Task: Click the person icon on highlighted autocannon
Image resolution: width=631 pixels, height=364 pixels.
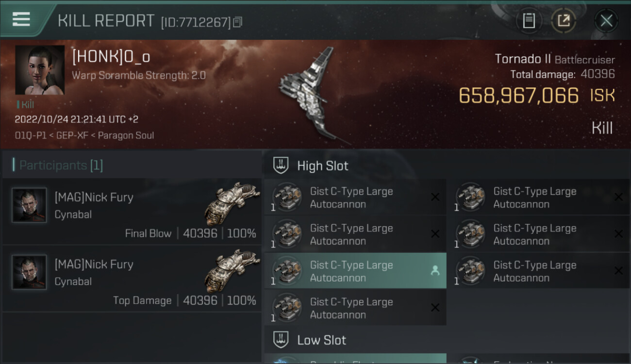Action: [x=435, y=271]
